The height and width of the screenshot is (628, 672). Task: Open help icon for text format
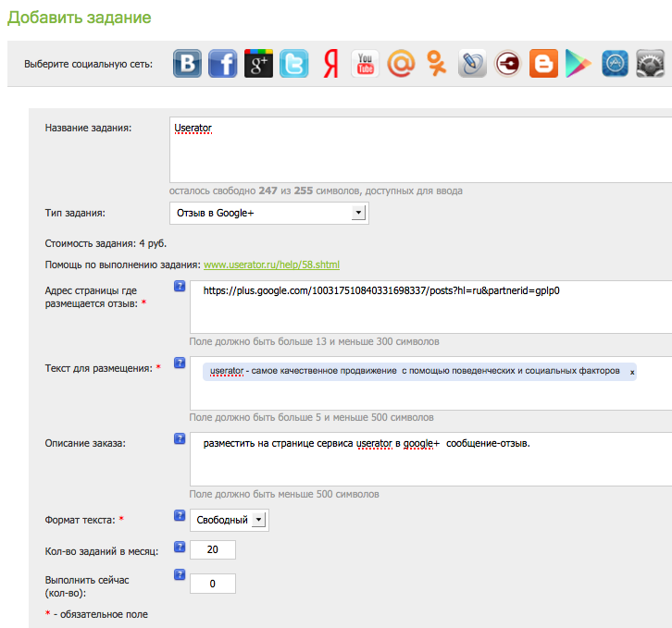180,515
